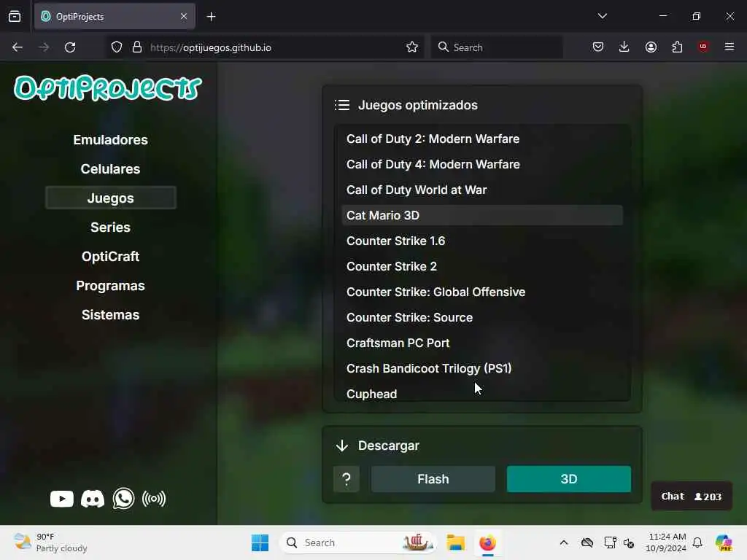Screen dimensions: 747x560
Task: Open the Programas section
Action: 111,286
